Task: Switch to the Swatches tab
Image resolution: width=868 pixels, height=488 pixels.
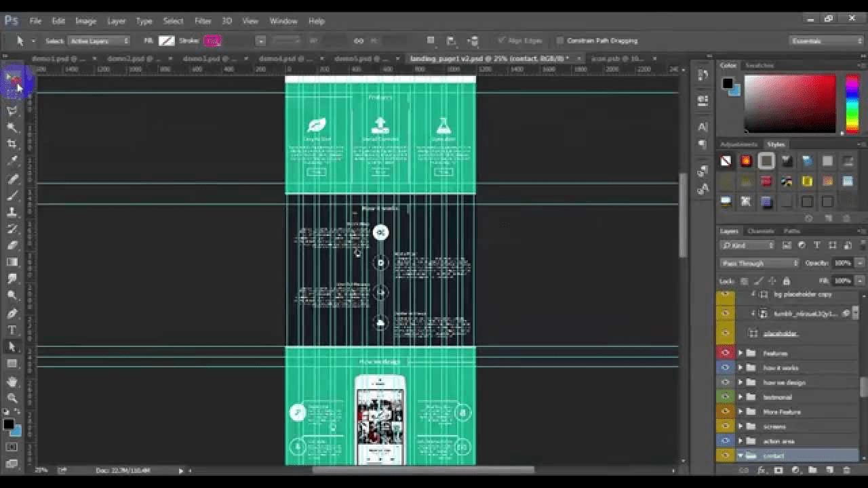Action: 759,65
